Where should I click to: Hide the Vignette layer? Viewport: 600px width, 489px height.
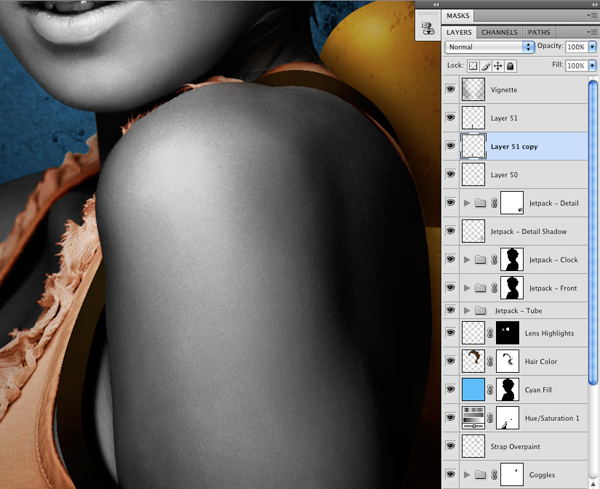click(x=451, y=89)
